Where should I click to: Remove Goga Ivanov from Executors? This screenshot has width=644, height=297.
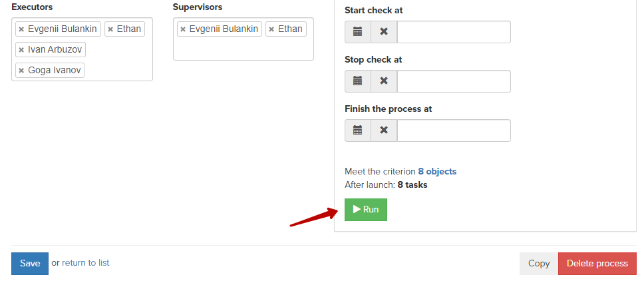[x=21, y=71]
